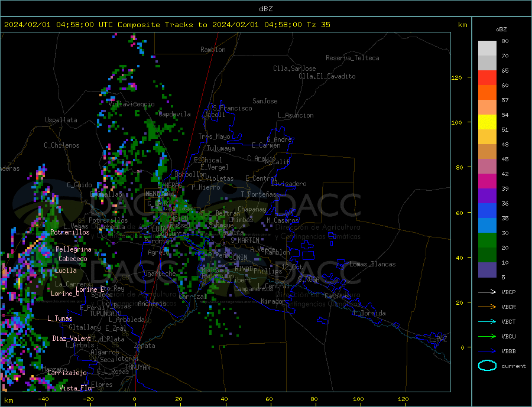The width and height of the screenshot is (532, 407).
Task: Click the Mirador place label
Action: (273, 301)
